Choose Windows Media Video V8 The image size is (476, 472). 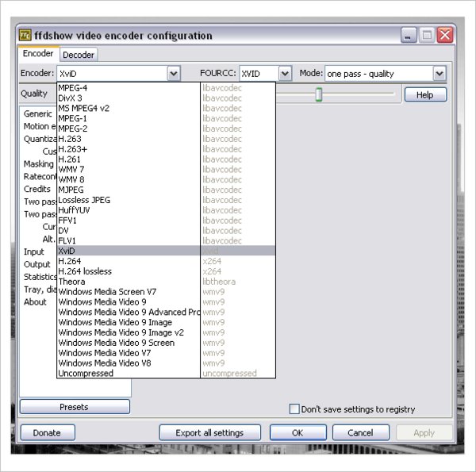166,363
